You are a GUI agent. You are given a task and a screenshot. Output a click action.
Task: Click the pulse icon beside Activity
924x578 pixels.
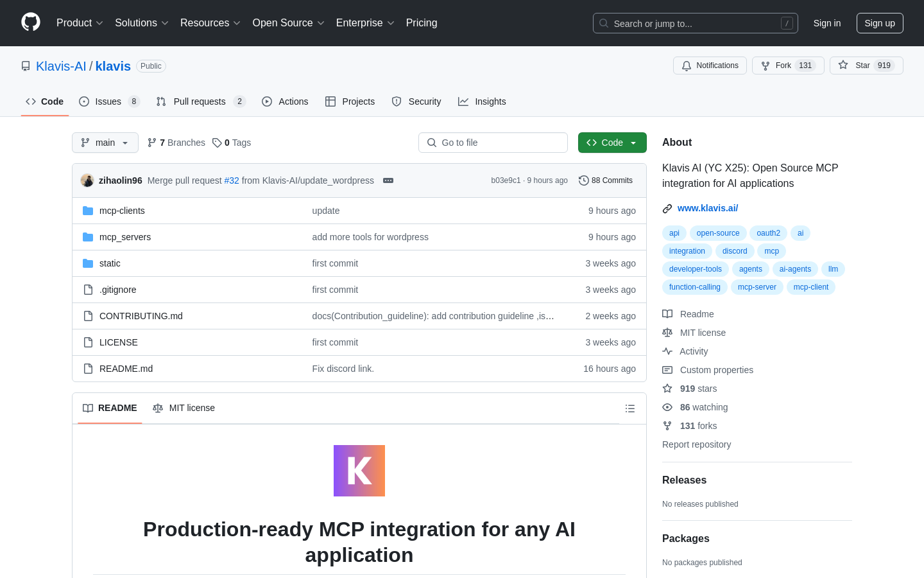coord(667,351)
